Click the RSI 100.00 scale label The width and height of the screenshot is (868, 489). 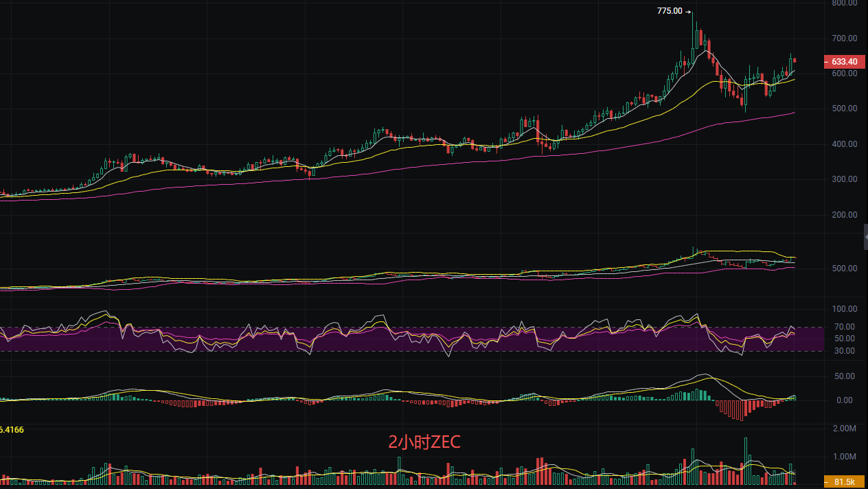point(842,309)
